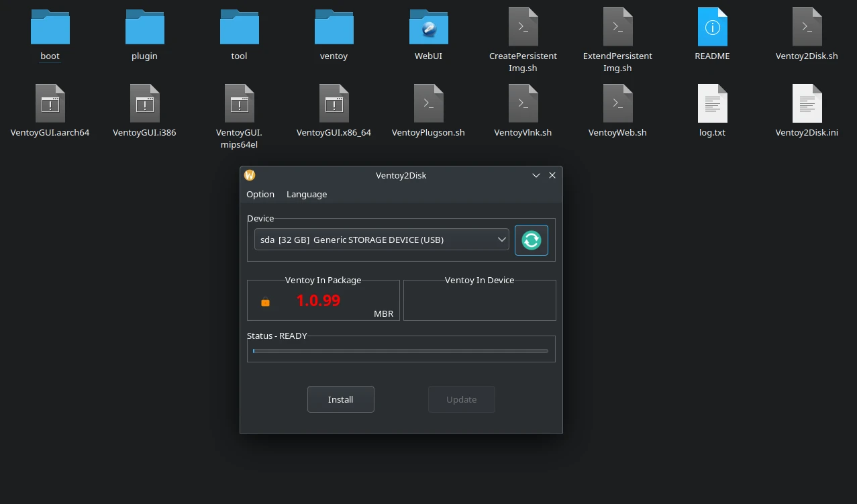Click the Install button
The image size is (857, 504).
click(x=341, y=399)
